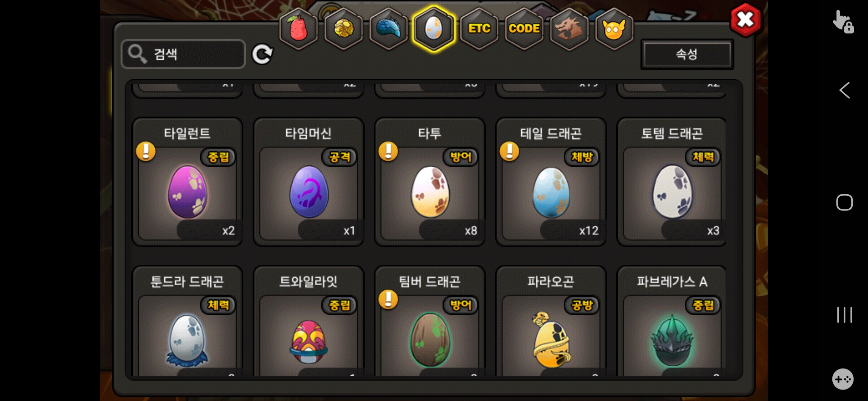
Task: Select the highlighted egg category tab
Action: pyautogui.click(x=434, y=29)
